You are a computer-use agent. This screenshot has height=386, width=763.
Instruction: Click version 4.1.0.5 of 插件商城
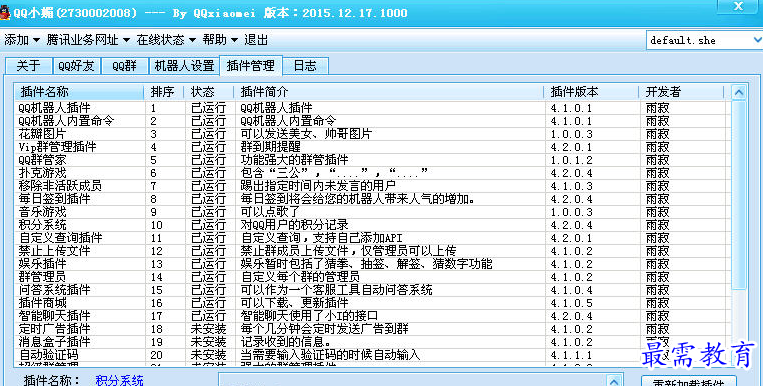click(571, 303)
